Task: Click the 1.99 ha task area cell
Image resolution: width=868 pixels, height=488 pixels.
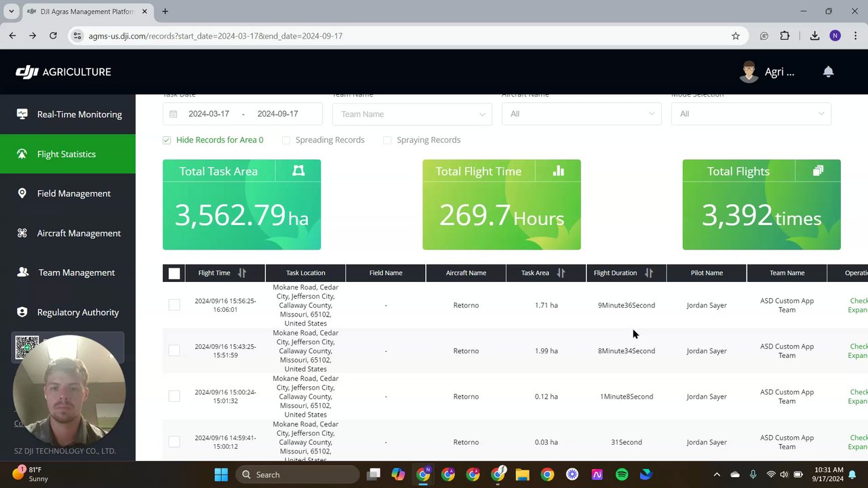Action: pos(546,351)
